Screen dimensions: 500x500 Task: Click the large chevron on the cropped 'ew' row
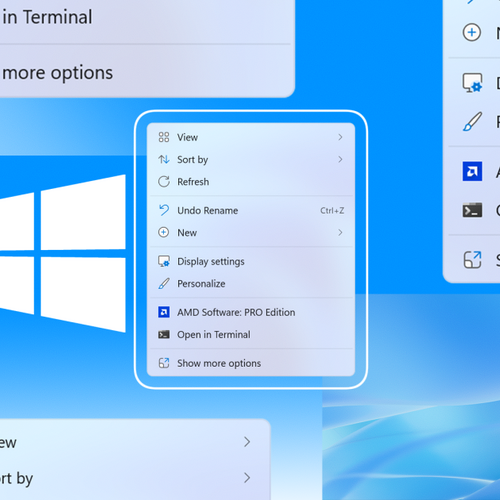pos(247,442)
